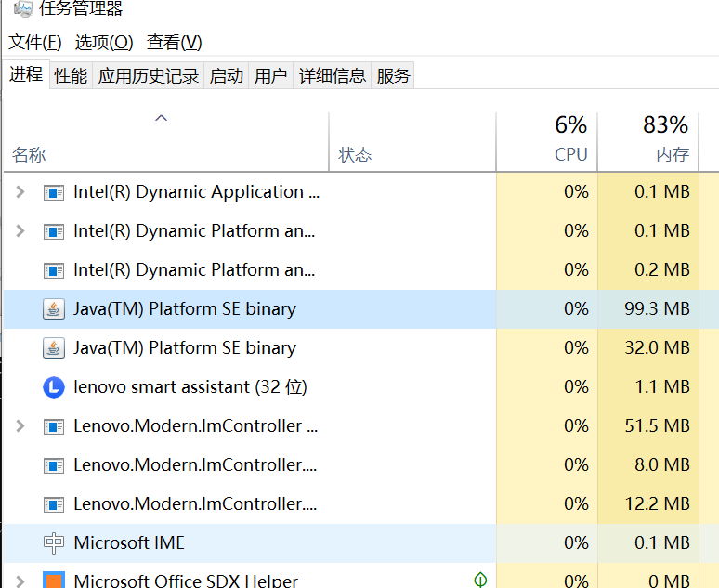The image size is (719, 588).
Task: Click icon of Lenovo.Modern.ImController 12.2 MB row
Action: point(54,505)
